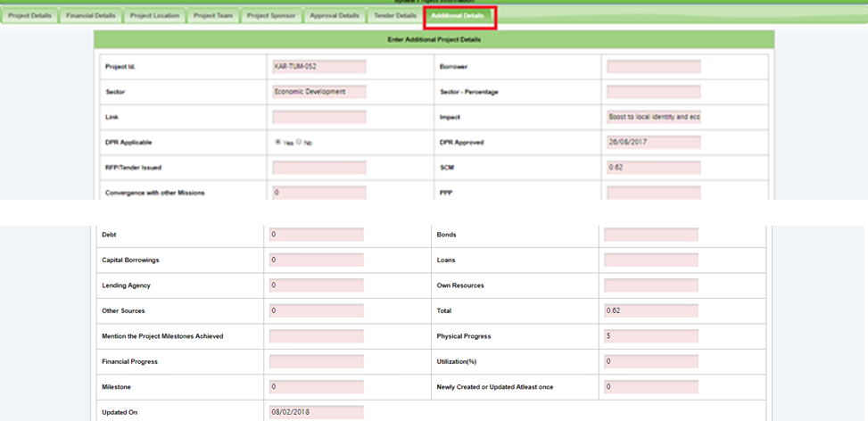Screen dimensions: 868x421
Task: Click the Project Id input field
Action: coord(318,67)
